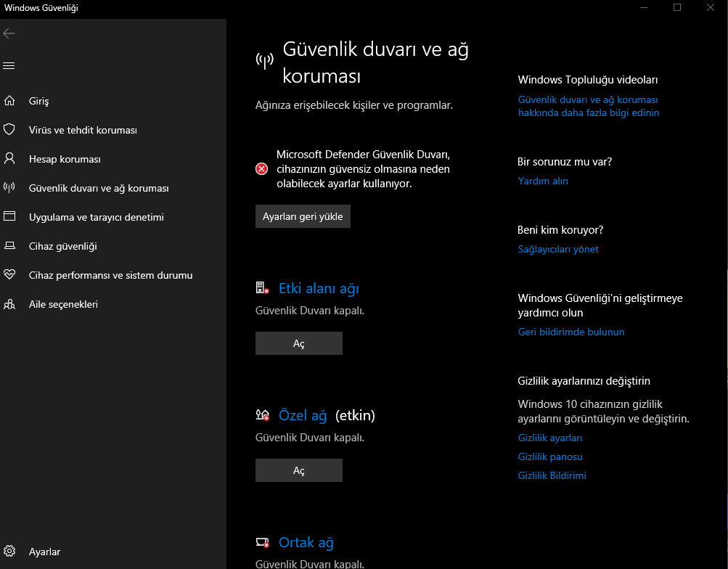Maximize the Windows Güvenliği window
Screen dimensions: 728x569
(677, 7)
